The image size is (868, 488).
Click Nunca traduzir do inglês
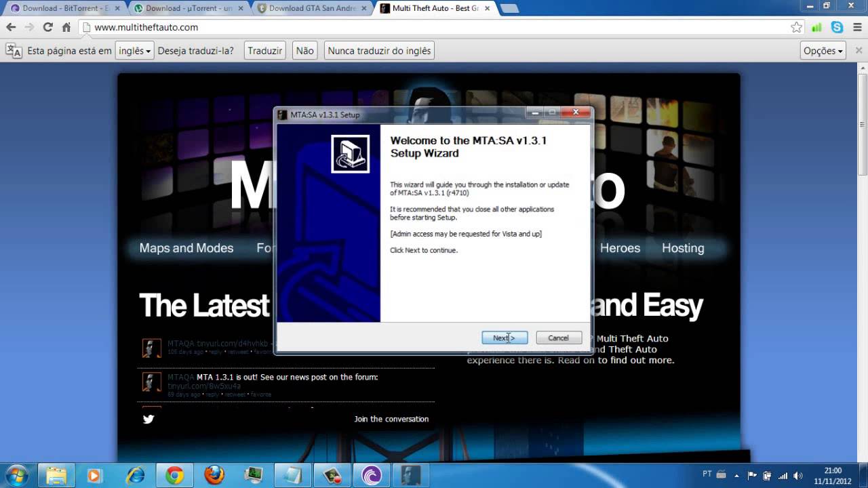click(x=379, y=50)
